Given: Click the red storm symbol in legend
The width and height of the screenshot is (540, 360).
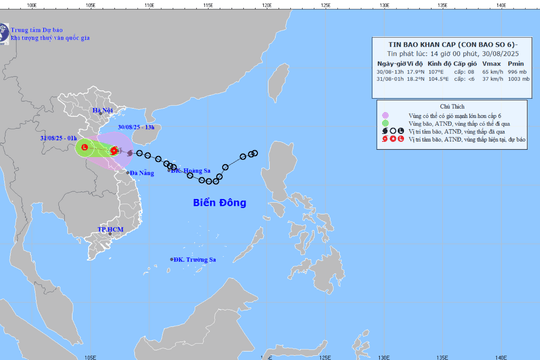Looking at the screenshot, I should [385, 139].
